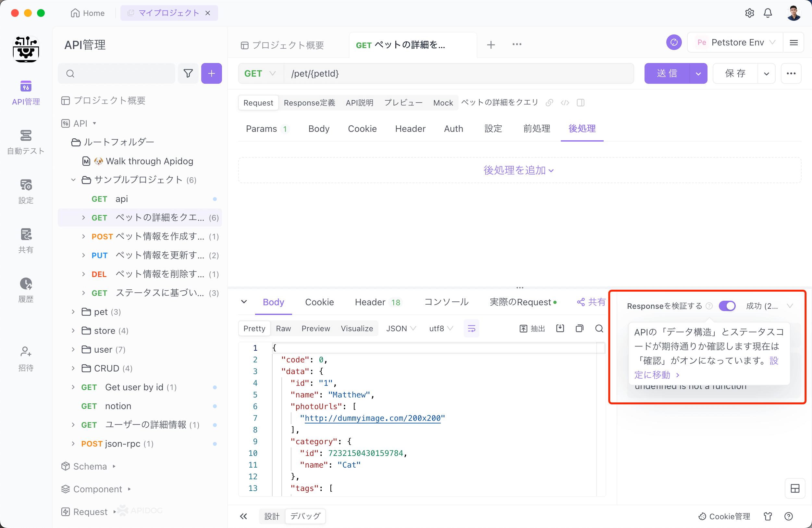The width and height of the screenshot is (812, 528).
Task: Open 後処理を追加 dropdown menu
Action: tap(518, 170)
